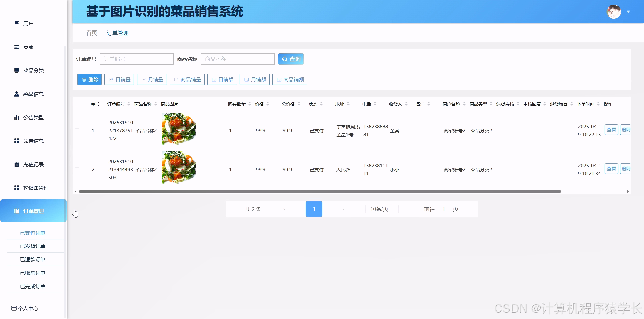The height and width of the screenshot is (319, 644).
Task: Check the checkbox for order row 1
Action: (x=76, y=131)
